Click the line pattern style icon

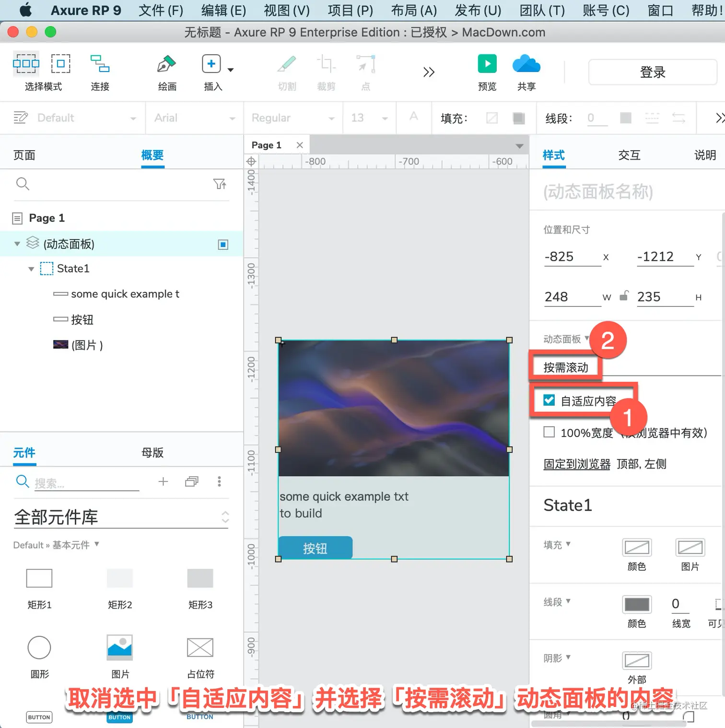click(x=652, y=118)
